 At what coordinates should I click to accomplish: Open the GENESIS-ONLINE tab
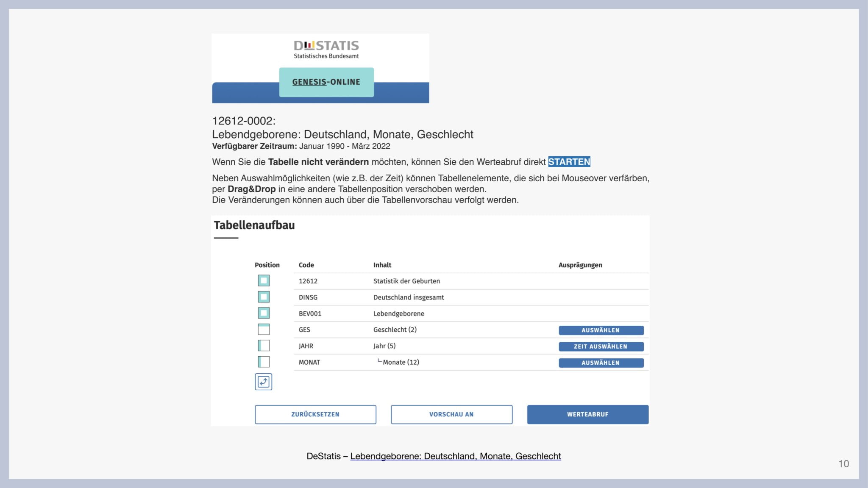tap(326, 82)
